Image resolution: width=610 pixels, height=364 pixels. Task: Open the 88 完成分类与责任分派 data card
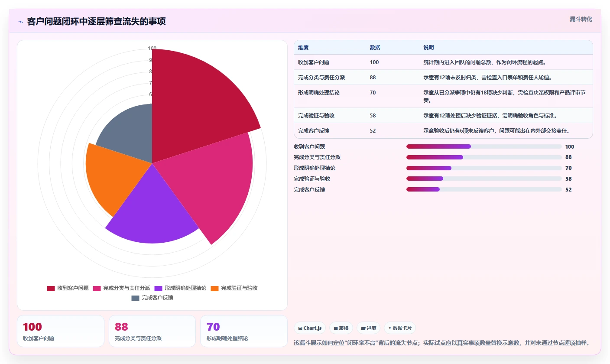pos(152,331)
